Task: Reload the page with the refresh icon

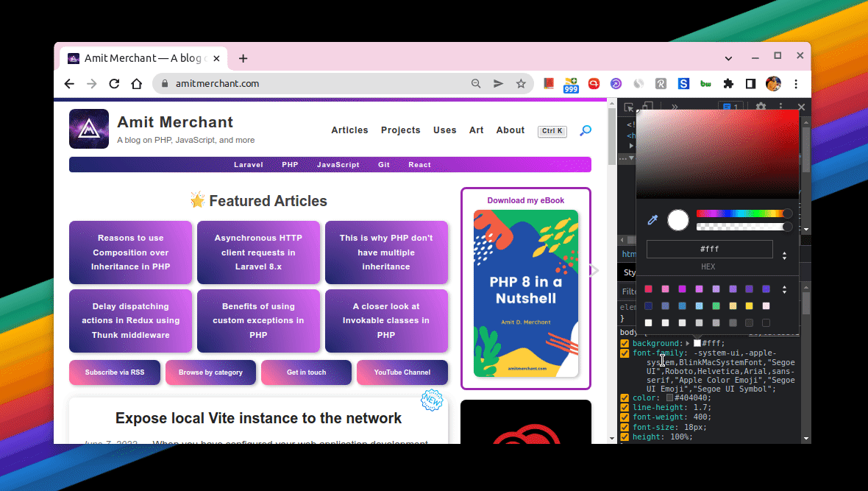Action: click(114, 84)
